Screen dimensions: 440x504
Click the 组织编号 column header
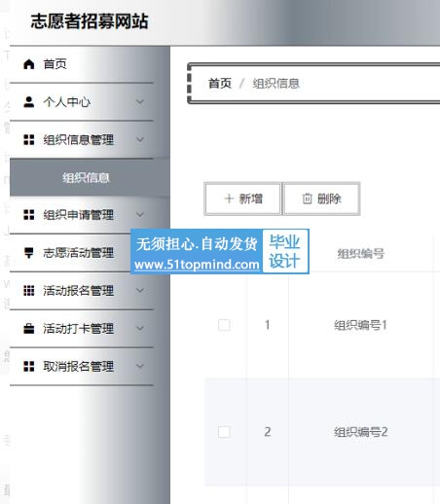[x=360, y=253]
